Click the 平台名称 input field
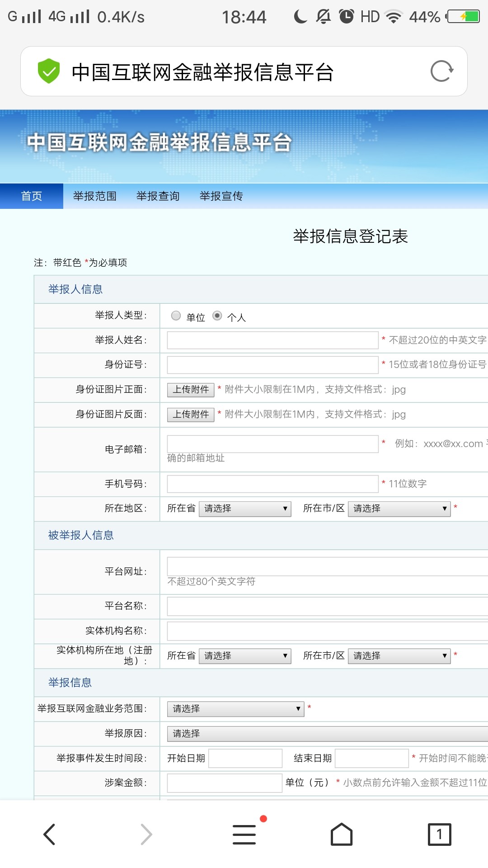Viewport: 488px width, 868px height. [x=328, y=606]
